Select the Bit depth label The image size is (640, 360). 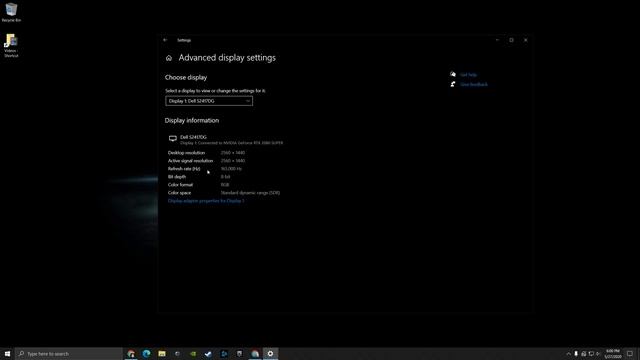click(x=177, y=177)
